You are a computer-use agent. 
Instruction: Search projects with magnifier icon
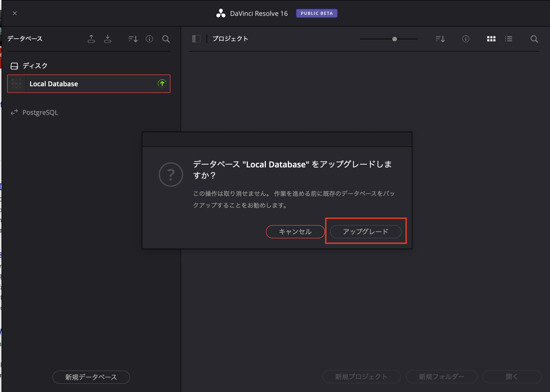point(534,39)
